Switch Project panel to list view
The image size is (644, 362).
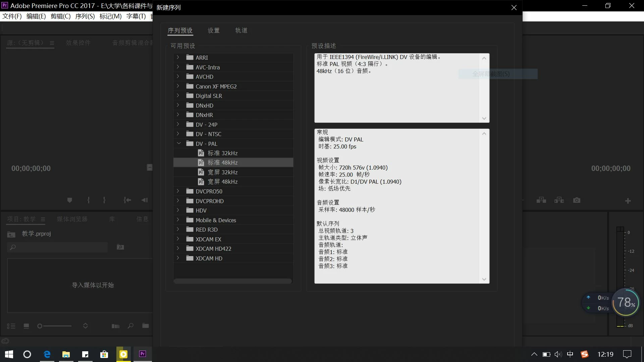[x=11, y=326]
